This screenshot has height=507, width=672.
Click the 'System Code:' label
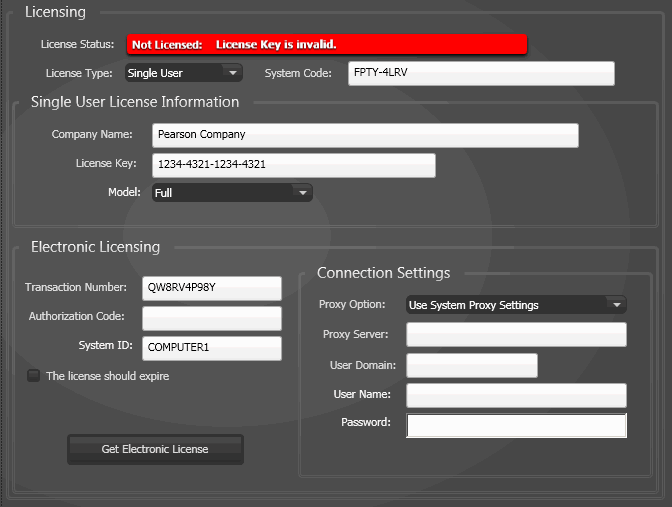298,73
